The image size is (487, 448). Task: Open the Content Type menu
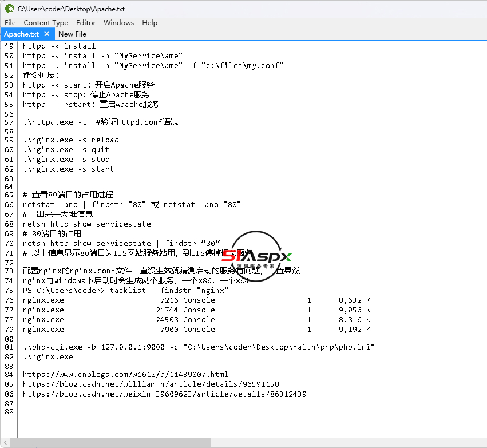(46, 23)
